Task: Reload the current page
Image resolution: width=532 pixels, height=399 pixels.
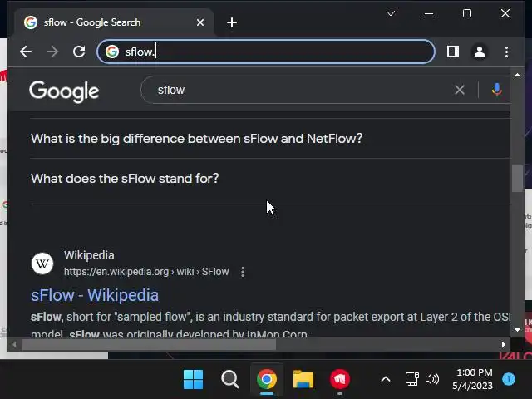Action: (79, 52)
